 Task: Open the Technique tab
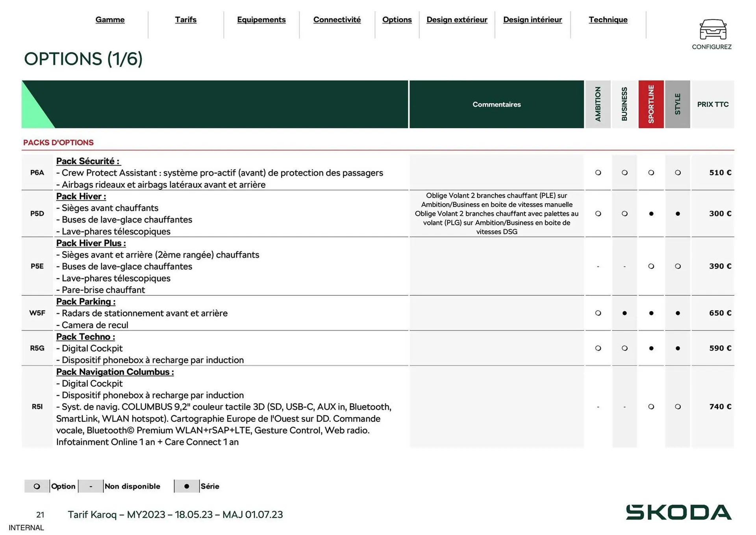tap(608, 20)
